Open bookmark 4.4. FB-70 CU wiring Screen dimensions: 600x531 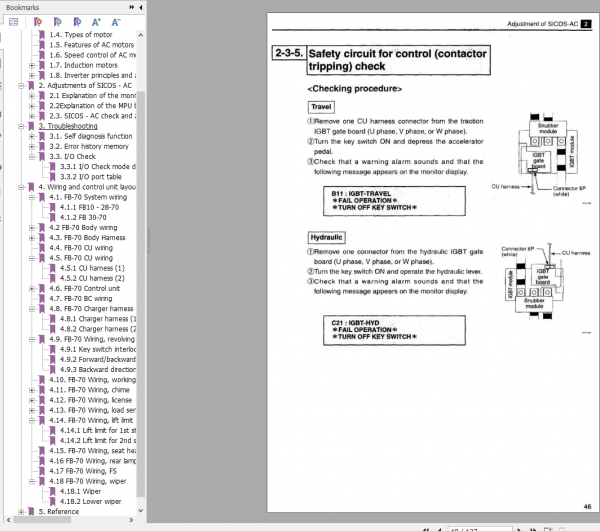pos(81,248)
